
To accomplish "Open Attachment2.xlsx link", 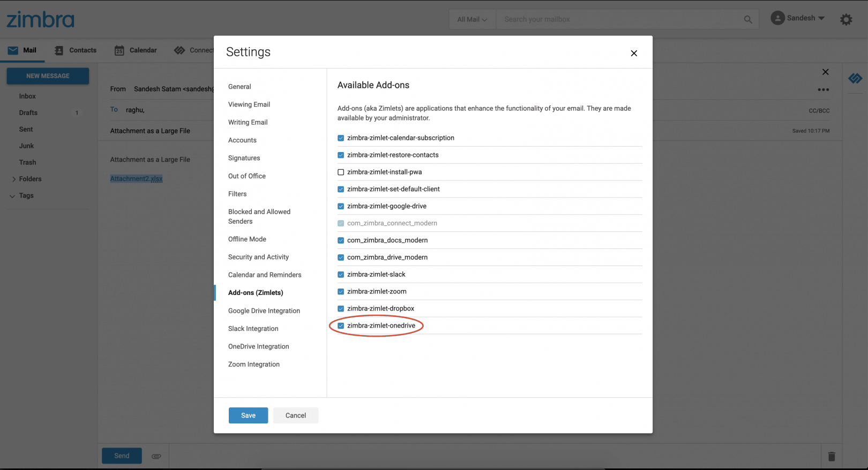I will tap(136, 179).
